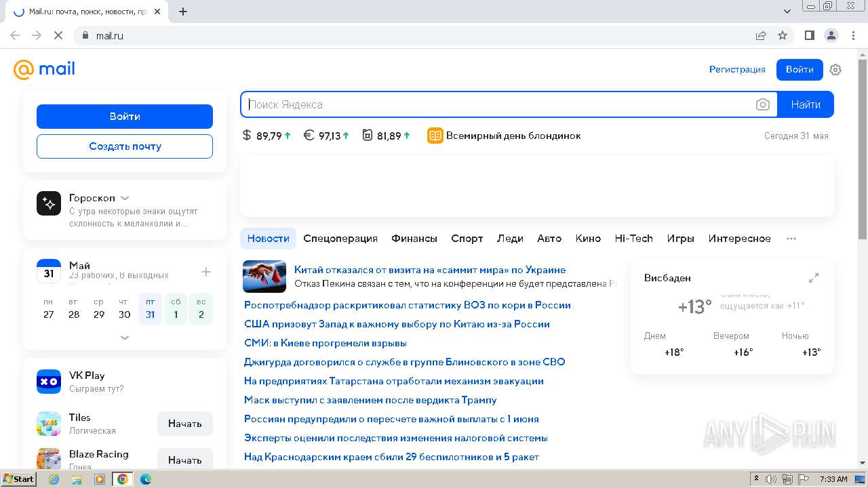
Task: Select Saturday 1 in calendar
Action: 176,309
